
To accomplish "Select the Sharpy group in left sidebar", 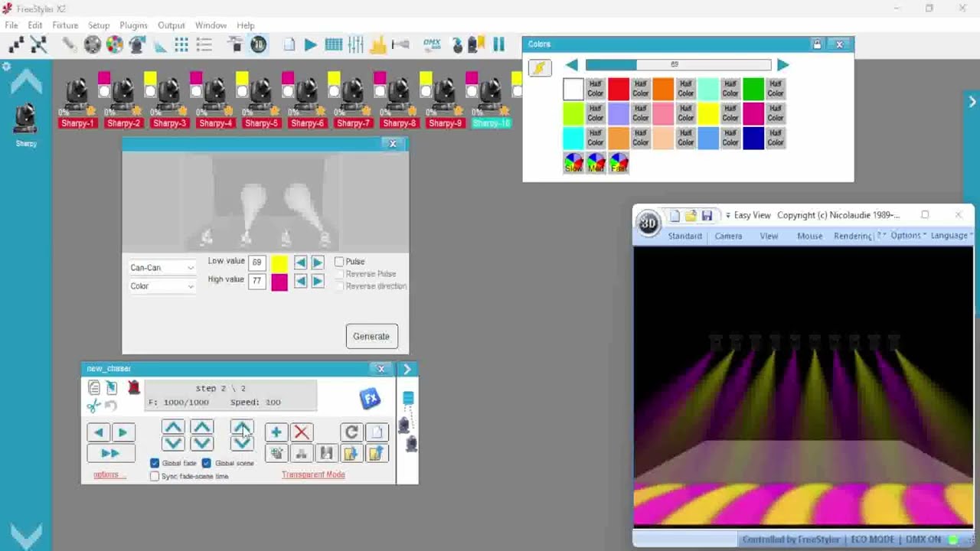I will pos(26,125).
